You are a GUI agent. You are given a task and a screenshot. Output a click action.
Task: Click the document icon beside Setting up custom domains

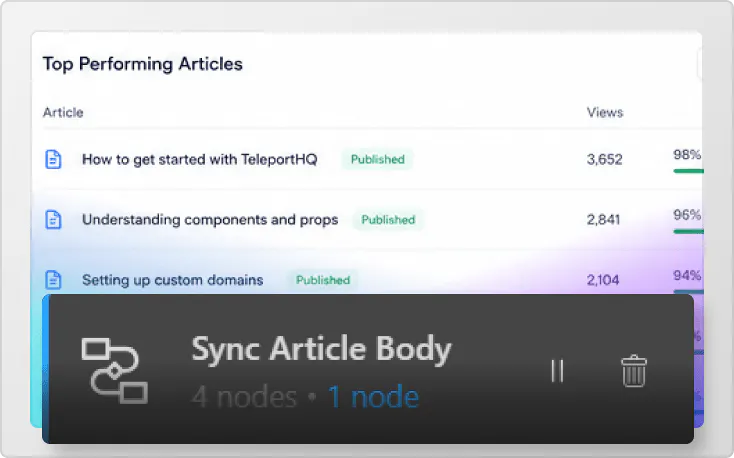tap(53, 280)
